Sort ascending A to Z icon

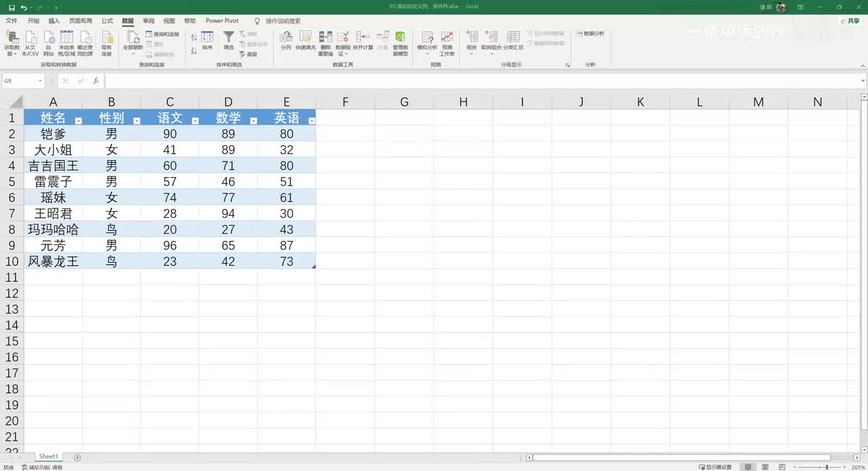[x=194, y=37]
